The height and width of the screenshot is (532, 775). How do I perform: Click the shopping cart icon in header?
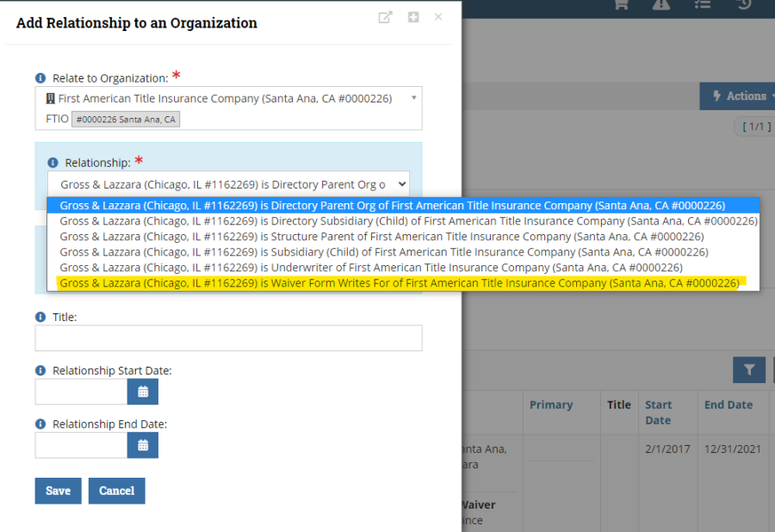(x=621, y=4)
